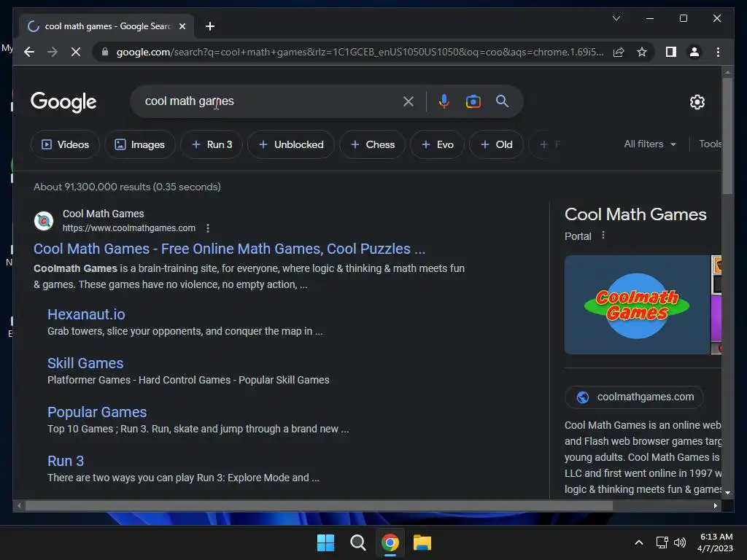Open the clock showing 6:13 AM
Image resolution: width=747 pixels, height=560 pixels.
715,542
